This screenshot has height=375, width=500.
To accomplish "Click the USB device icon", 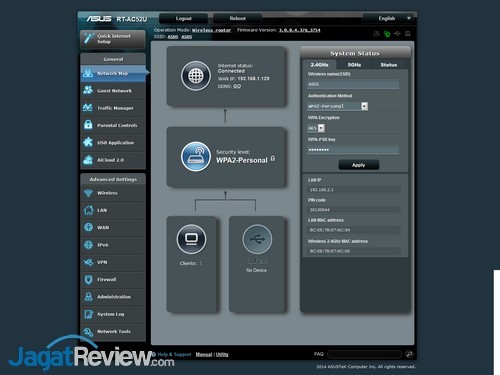I will [x=257, y=239].
